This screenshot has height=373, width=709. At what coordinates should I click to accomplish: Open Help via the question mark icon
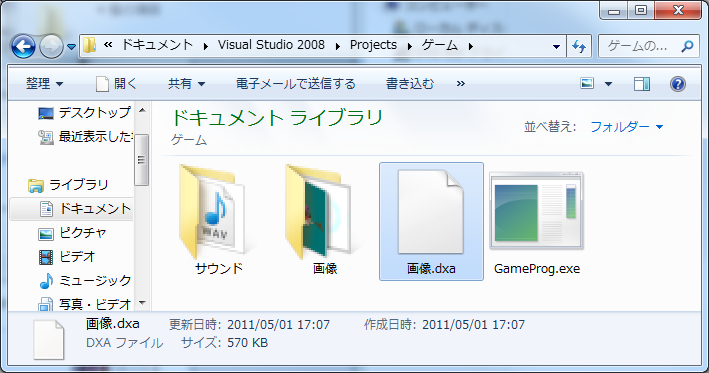click(678, 84)
